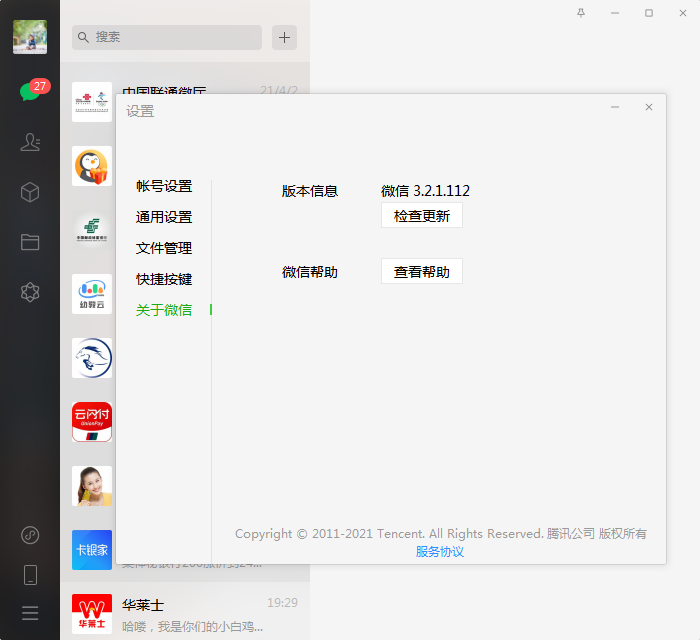Open the Moments shutter icon
Viewport: 700px width, 640px height.
(x=30, y=292)
